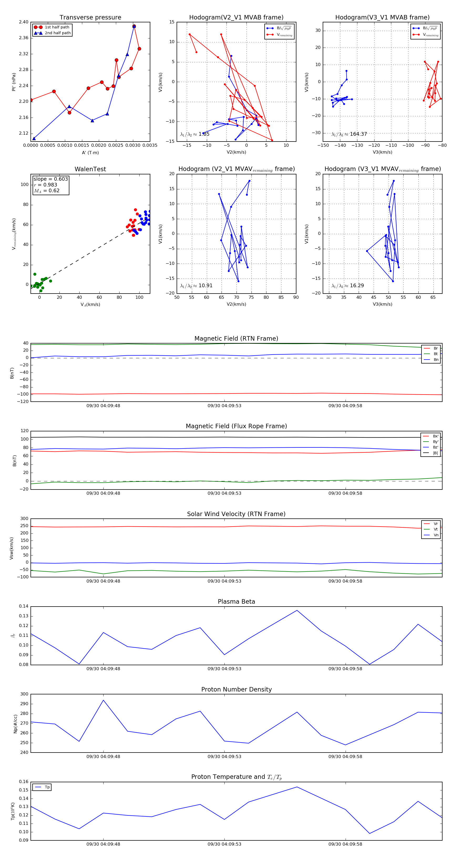
Task: Click the 'Vsw(km/s)' axis label
Action: coord(12,548)
